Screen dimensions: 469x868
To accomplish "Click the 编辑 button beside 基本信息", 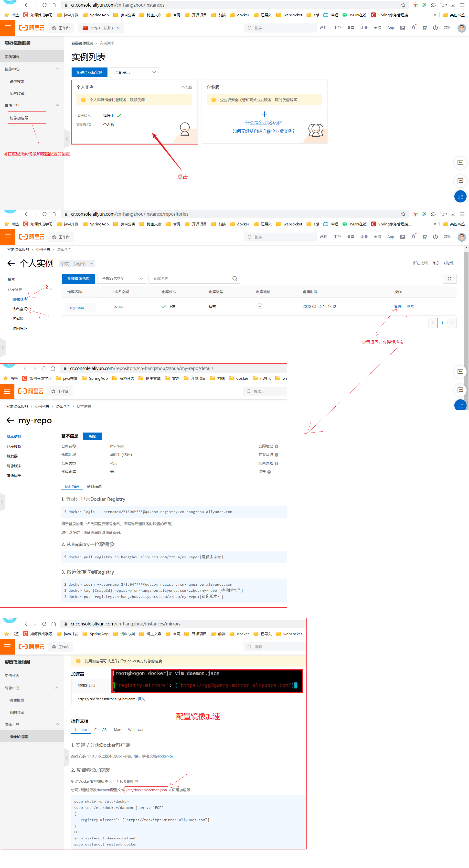I will coord(93,436).
